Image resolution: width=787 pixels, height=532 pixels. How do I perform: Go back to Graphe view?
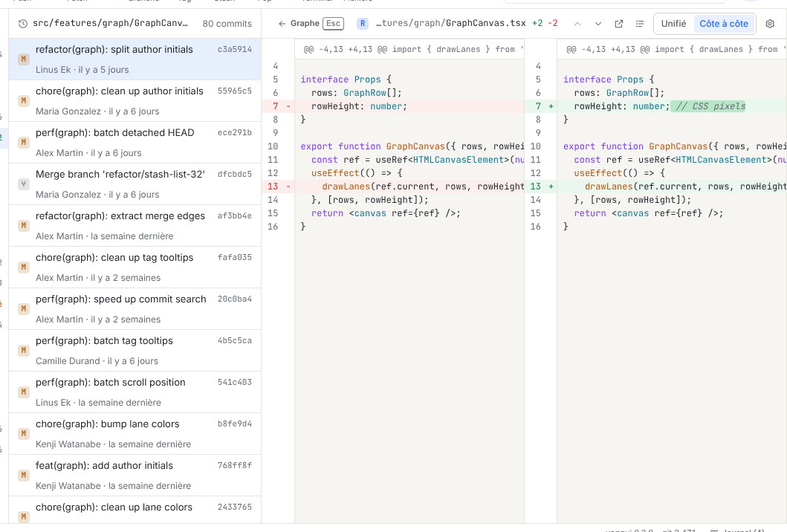pos(299,24)
